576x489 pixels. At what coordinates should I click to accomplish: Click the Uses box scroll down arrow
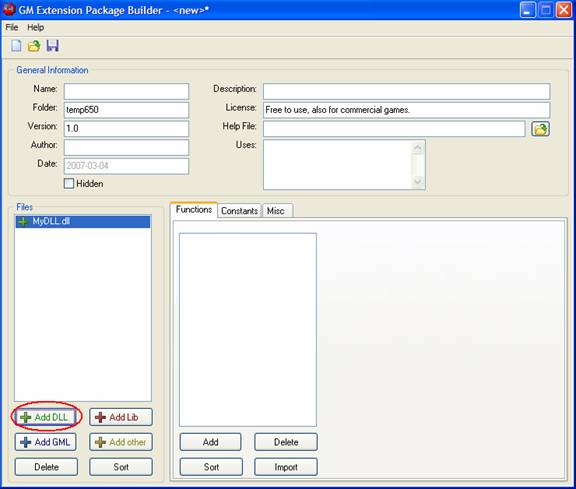[418, 181]
